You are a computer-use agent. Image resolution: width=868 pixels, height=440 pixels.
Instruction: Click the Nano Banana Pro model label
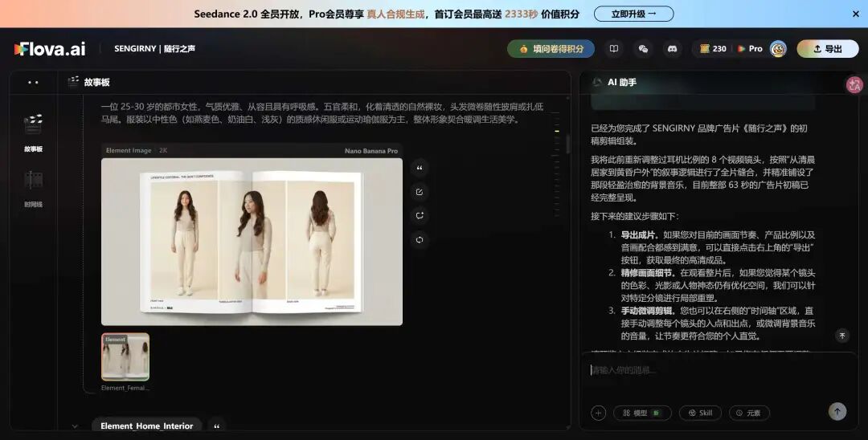(371, 150)
